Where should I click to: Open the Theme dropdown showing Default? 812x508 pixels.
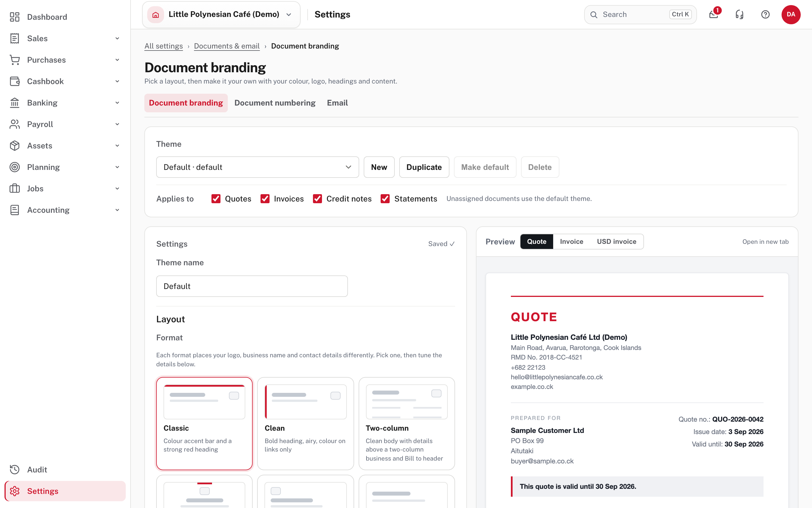[257, 167]
